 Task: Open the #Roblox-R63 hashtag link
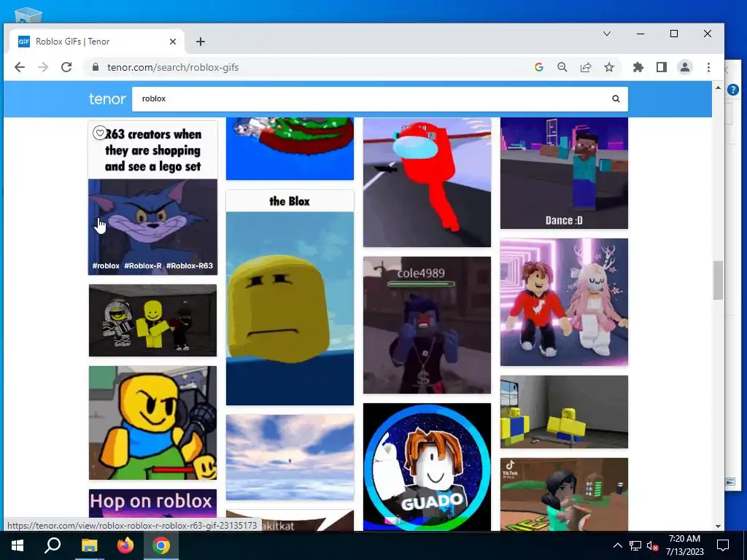(x=189, y=265)
